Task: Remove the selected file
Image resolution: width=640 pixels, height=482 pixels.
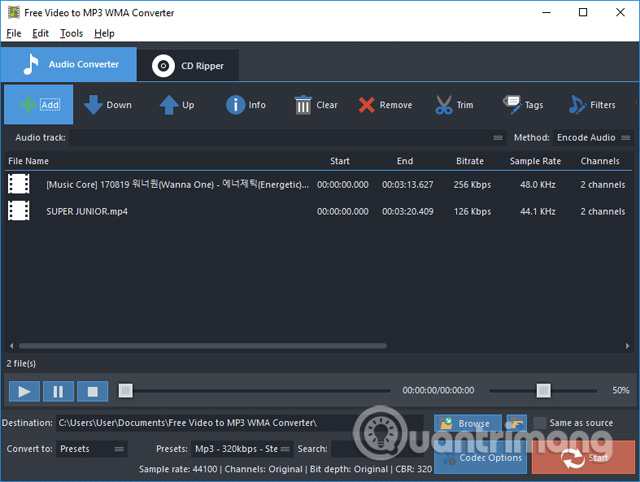Action: coord(385,105)
